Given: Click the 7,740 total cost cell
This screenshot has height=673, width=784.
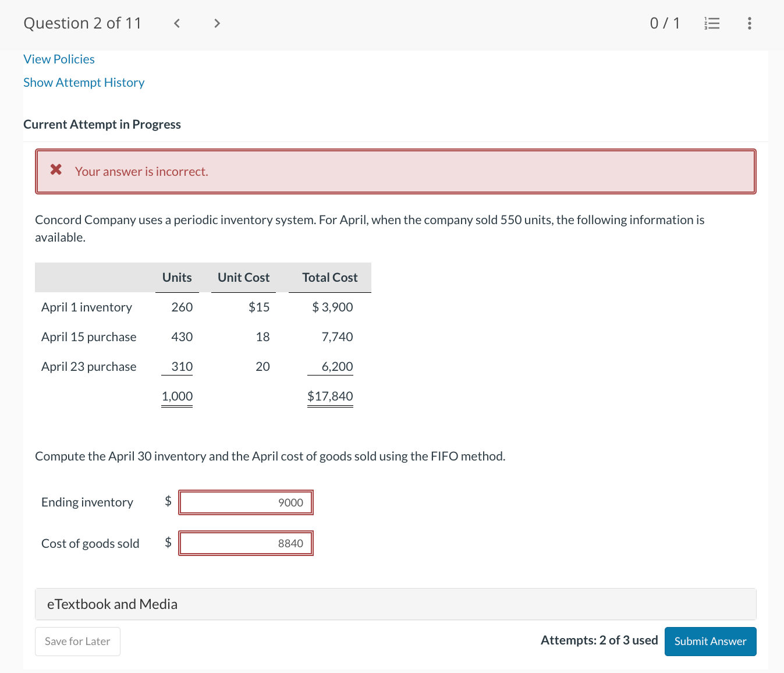Looking at the screenshot, I should pos(337,337).
